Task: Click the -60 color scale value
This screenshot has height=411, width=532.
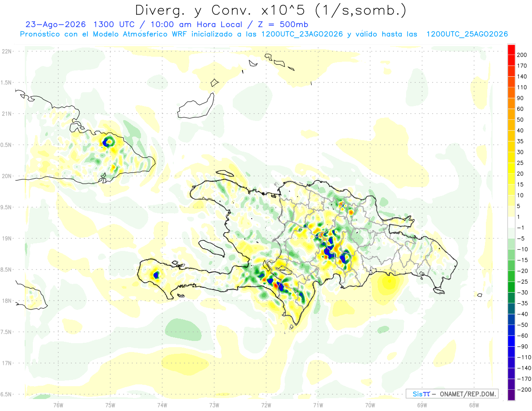Action: click(x=522, y=336)
